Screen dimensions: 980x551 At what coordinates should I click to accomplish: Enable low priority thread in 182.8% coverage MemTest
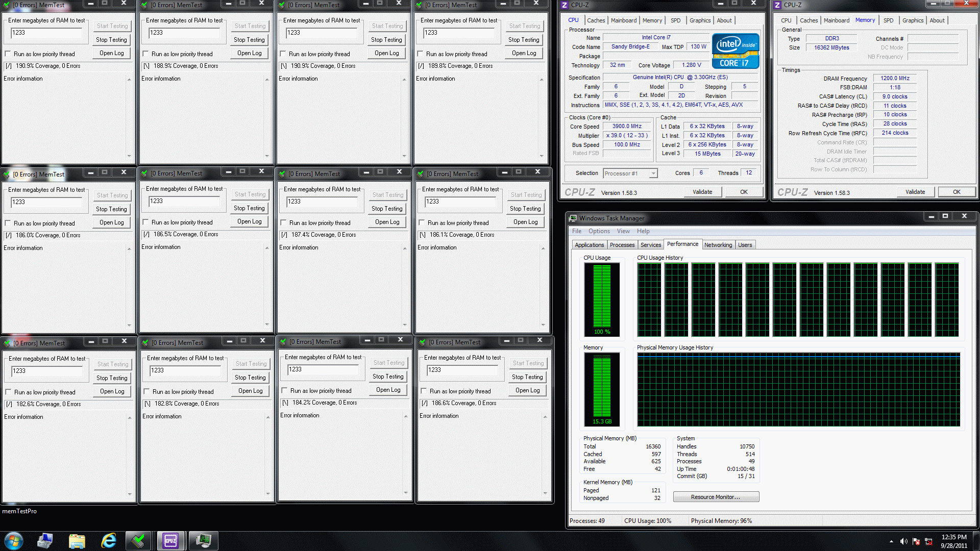[x=146, y=392]
